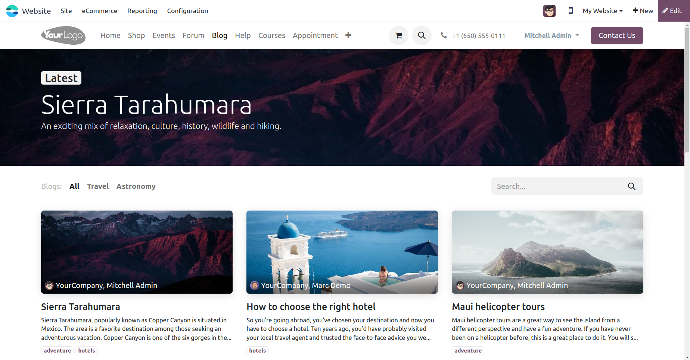The width and height of the screenshot is (690, 360).
Task: Open the eCommerce menu
Action: coord(99,11)
